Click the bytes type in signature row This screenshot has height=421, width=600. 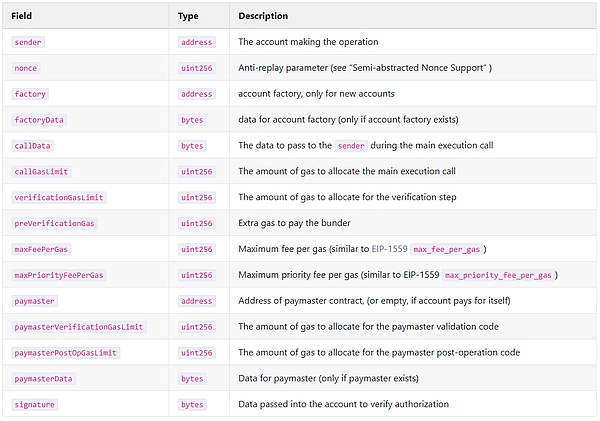pos(192,405)
